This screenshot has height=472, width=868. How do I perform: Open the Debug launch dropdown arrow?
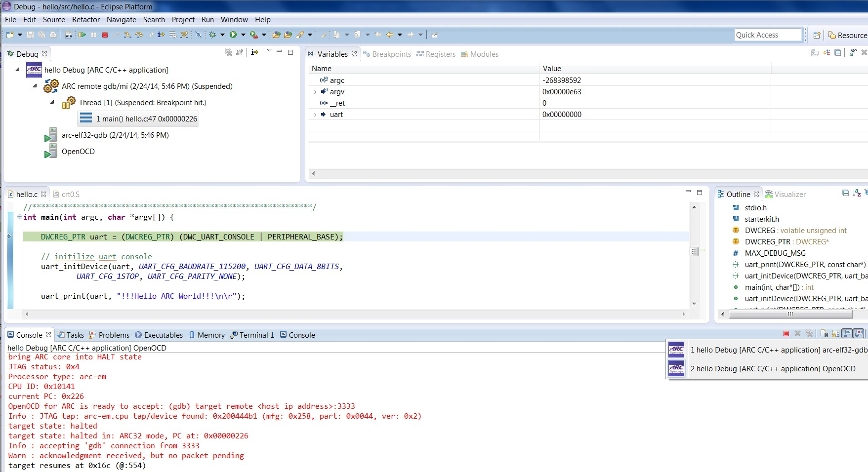click(222, 35)
